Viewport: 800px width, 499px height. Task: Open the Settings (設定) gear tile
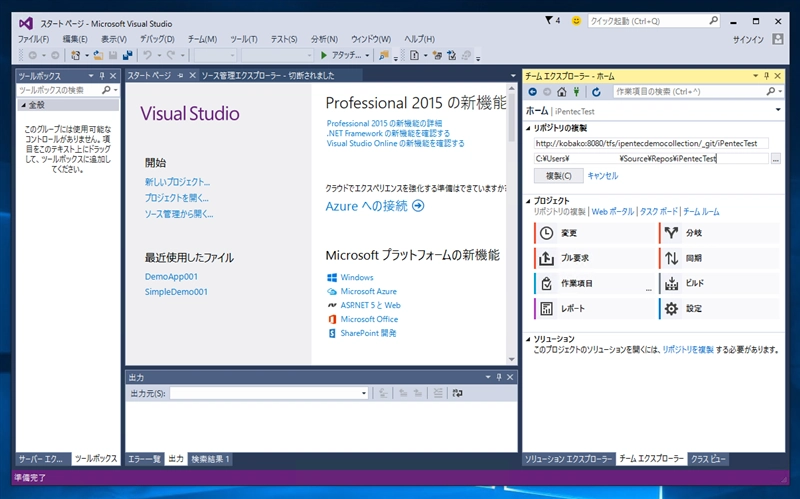pyautogui.click(x=719, y=309)
